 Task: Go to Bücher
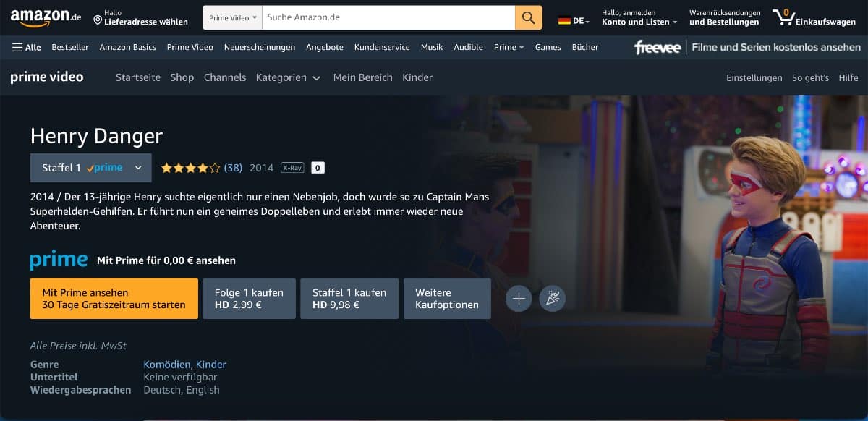coord(585,47)
